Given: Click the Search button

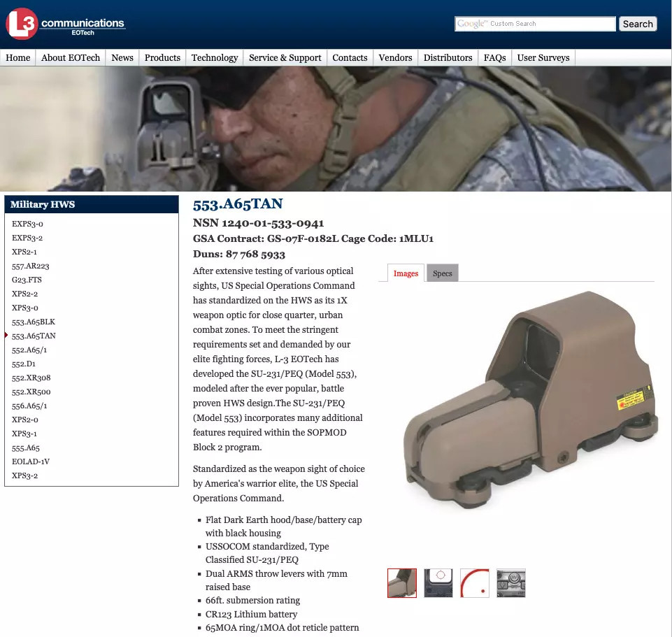Looking at the screenshot, I should click(x=638, y=24).
